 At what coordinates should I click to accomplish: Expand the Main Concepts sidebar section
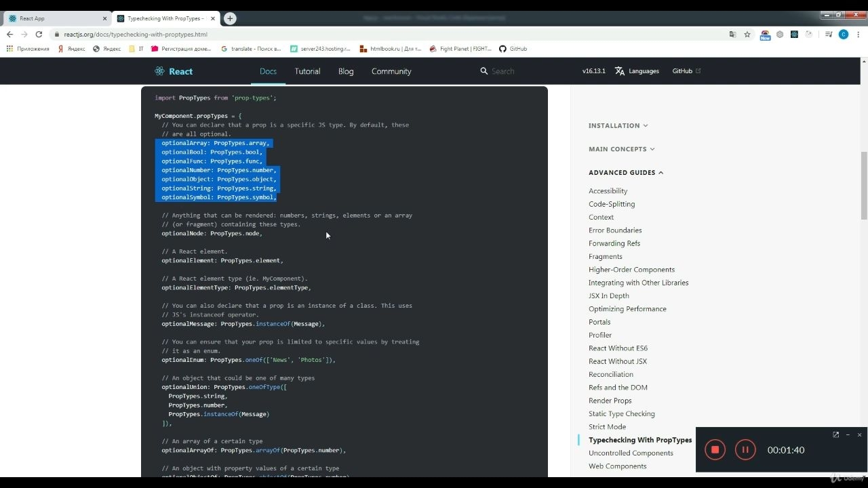point(621,149)
